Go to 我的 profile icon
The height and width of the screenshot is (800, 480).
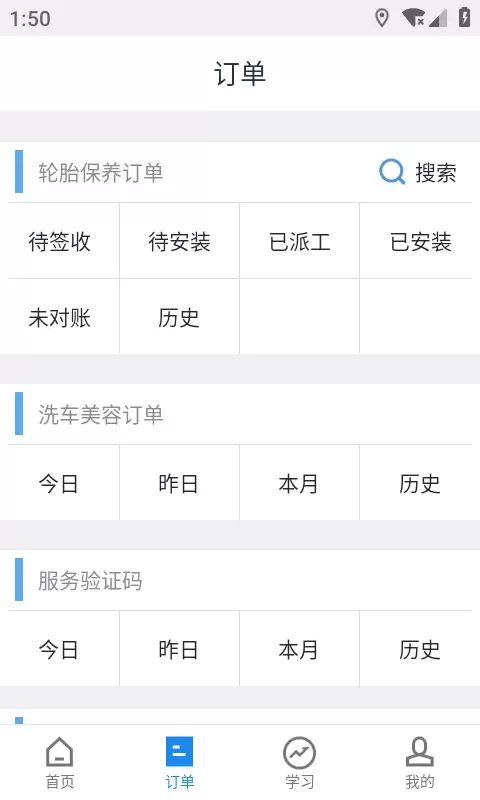coord(420,752)
